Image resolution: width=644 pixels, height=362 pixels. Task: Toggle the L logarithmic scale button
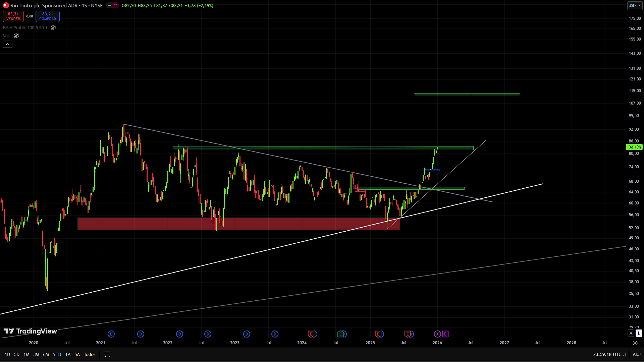639,333
